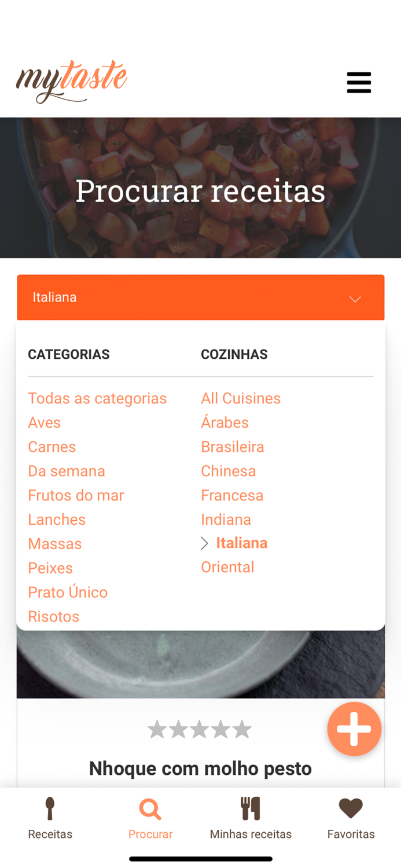Tap the orange plus button
The image size is (401, 868).
pos(354,729)
